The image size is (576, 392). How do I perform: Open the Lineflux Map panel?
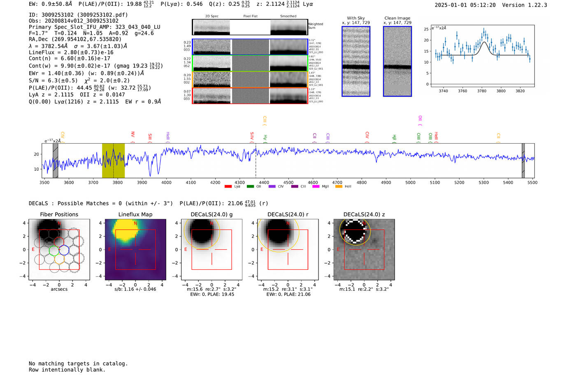click(135, 250)
